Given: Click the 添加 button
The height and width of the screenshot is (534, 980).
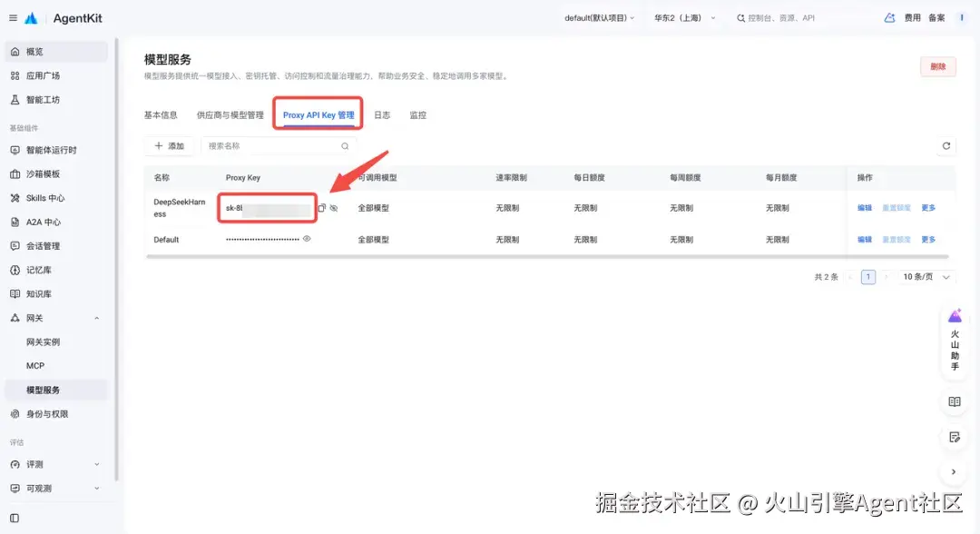Looking at the screenshot, I should click(170, 145).
